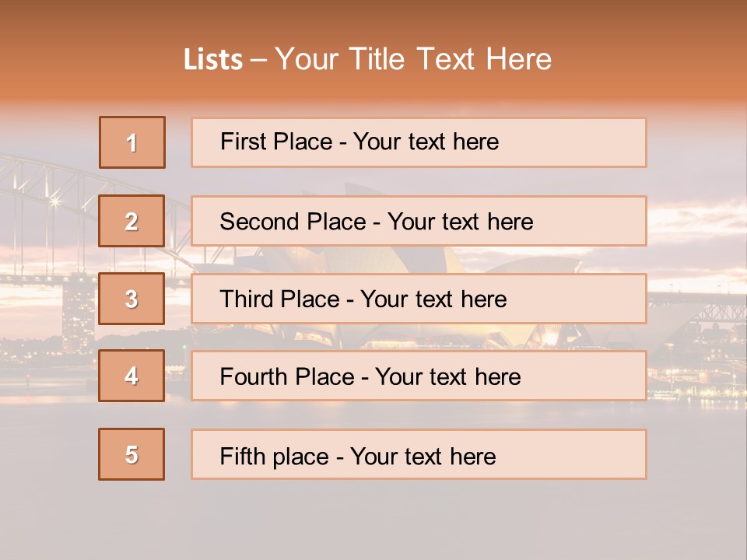Click the word Fourth in list

point(253,376)
